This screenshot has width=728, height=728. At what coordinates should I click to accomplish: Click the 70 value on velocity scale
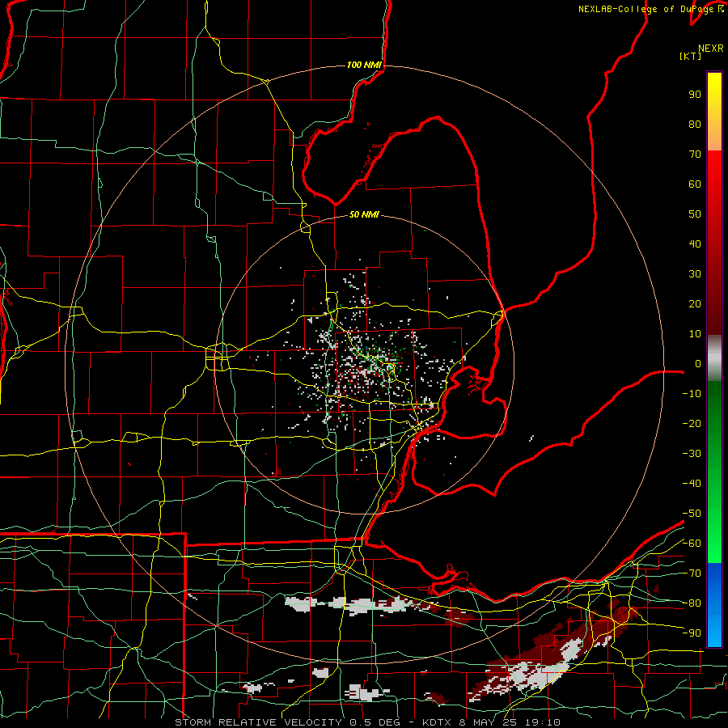pos(695,154)
